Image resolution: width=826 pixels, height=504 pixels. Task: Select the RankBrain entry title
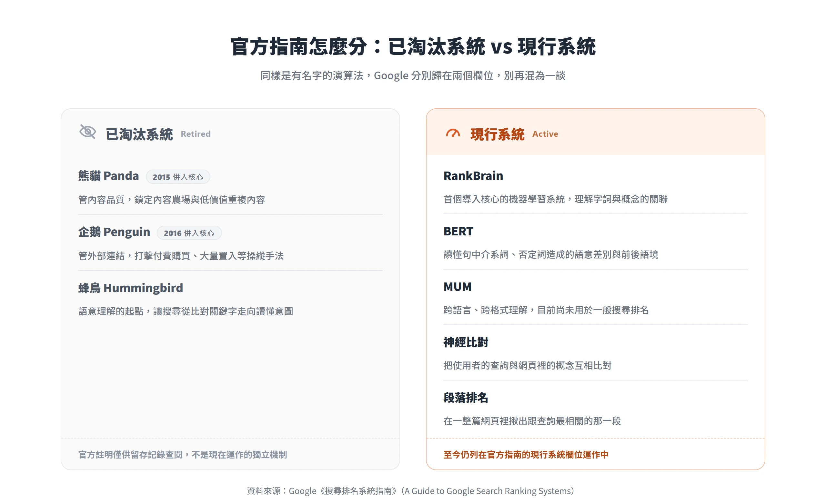[x=473, y=176]
